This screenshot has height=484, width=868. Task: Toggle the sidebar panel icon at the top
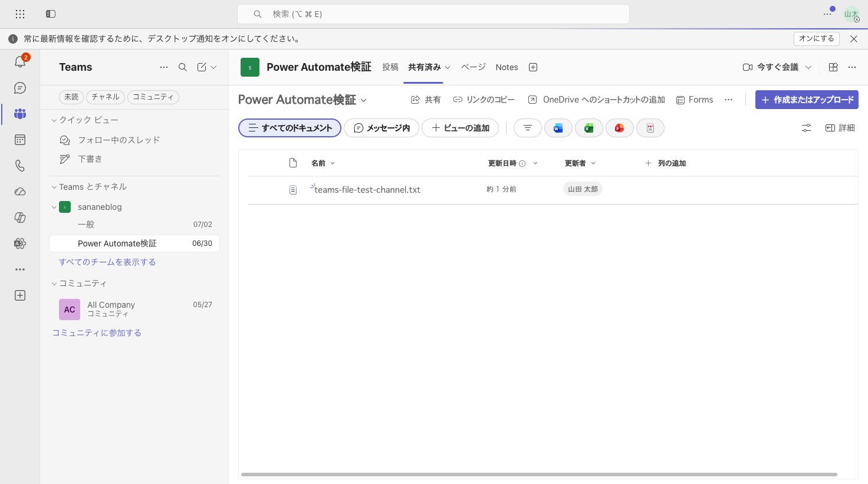[51, 14]
